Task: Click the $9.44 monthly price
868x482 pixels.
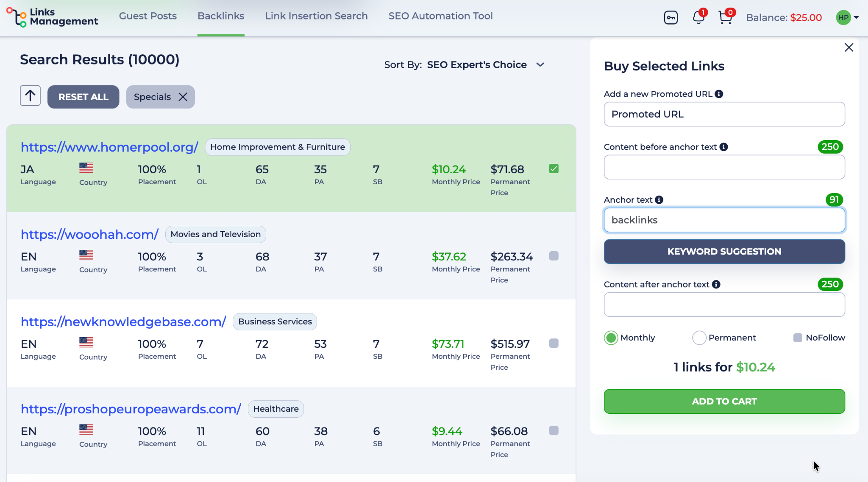Action: 447,431
